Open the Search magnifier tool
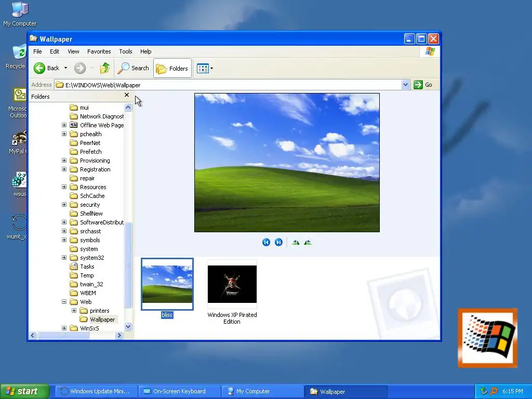532x399 pixels. 134,68
